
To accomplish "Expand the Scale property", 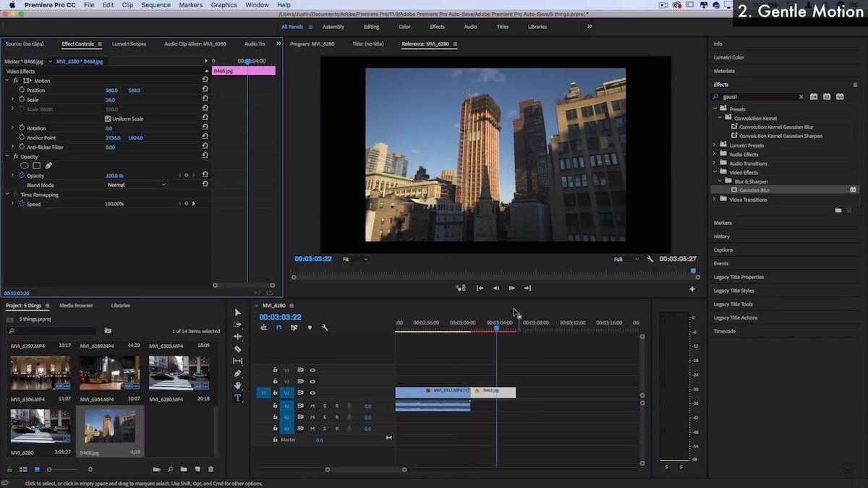I will pyautogui.click(x=12, y=100).
